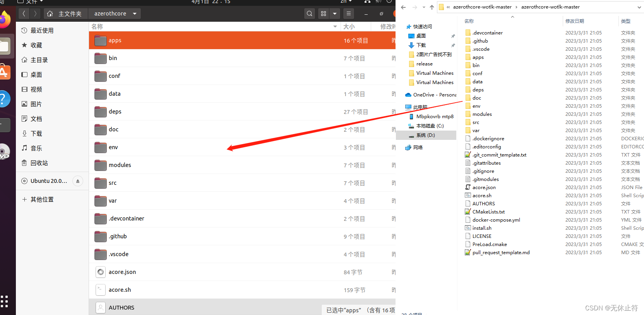Go back using Nautilus back arrow
The width and height of the screenshot is (644, 315).
[24, 14]
